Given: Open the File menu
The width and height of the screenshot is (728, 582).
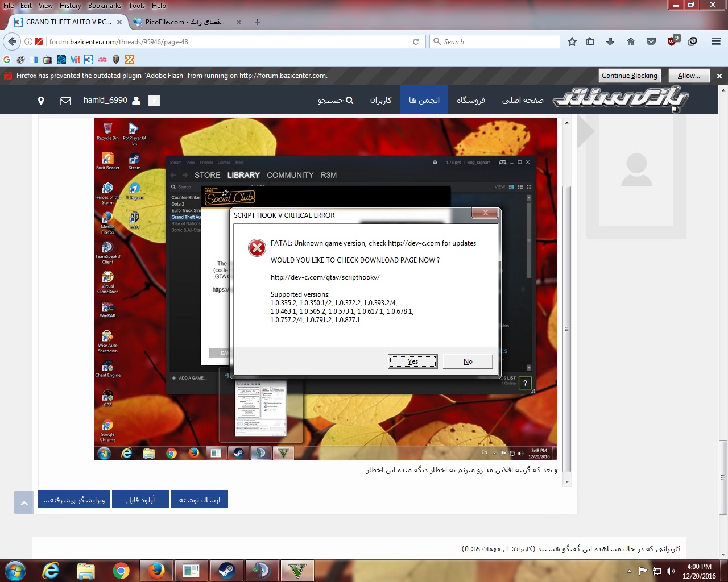Looking at the screenshot, I should (x=9, y=6).
